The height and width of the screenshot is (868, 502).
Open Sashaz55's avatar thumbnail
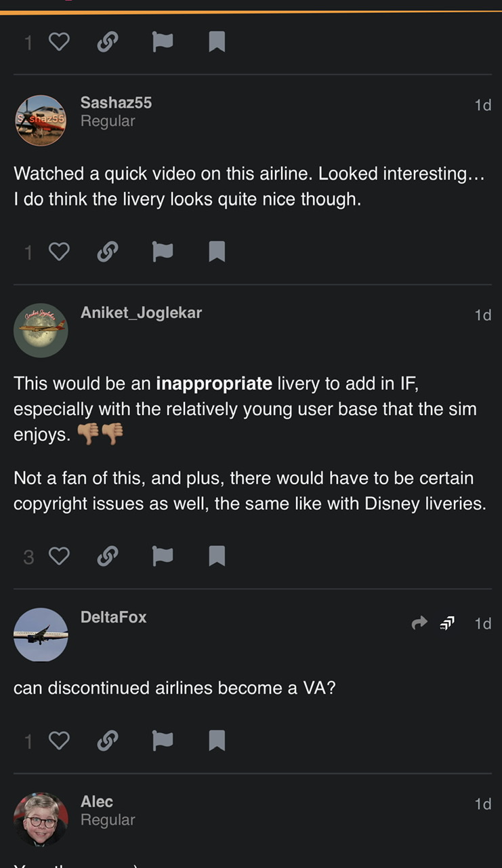pos(41,120)
